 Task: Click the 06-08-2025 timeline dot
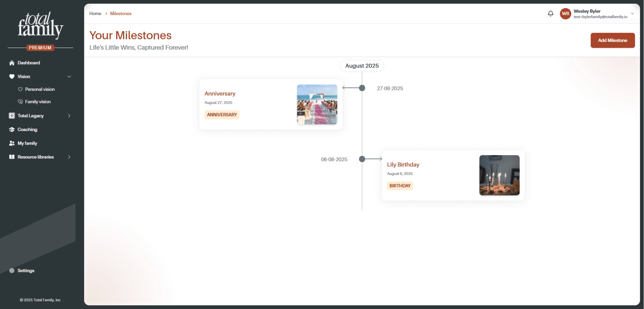coord(362,159)
